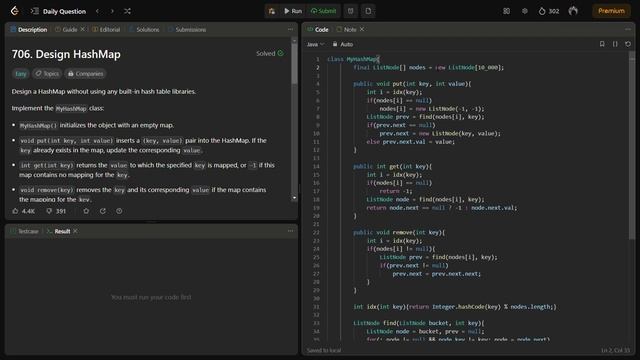Open code panel more options menu
The height and width of the screenshot is (360, 640).
(628, 29)
